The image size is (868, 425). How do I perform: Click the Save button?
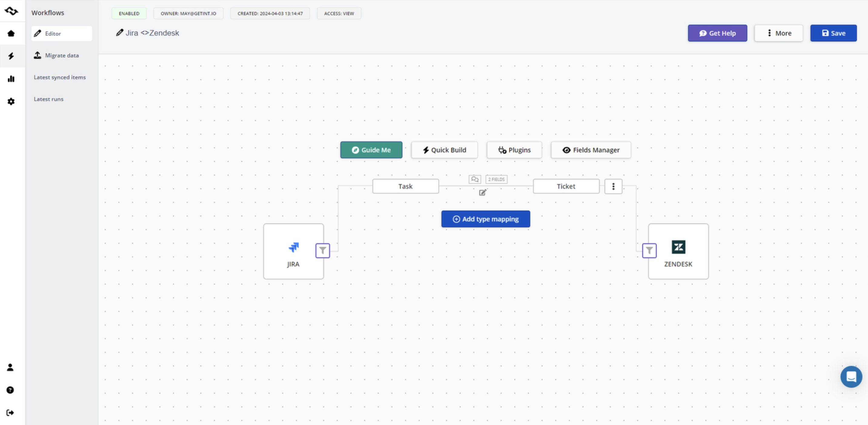click(x=833, y=33)
